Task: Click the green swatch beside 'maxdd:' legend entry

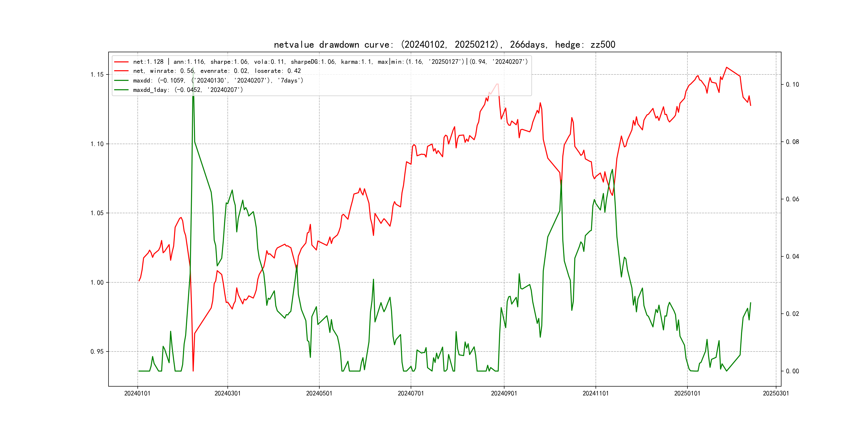Action: [121, 81]
